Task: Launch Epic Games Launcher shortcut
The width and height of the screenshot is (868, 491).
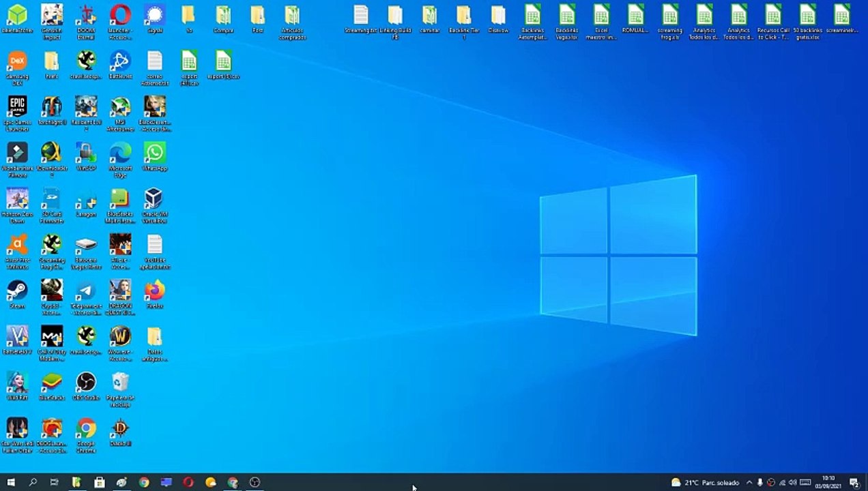Action: (x=17, y=113)
